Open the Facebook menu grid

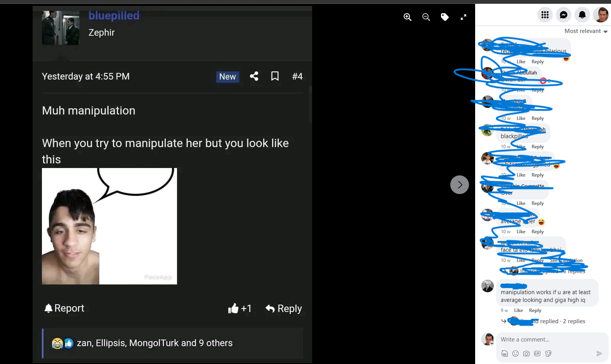point(545,15)
